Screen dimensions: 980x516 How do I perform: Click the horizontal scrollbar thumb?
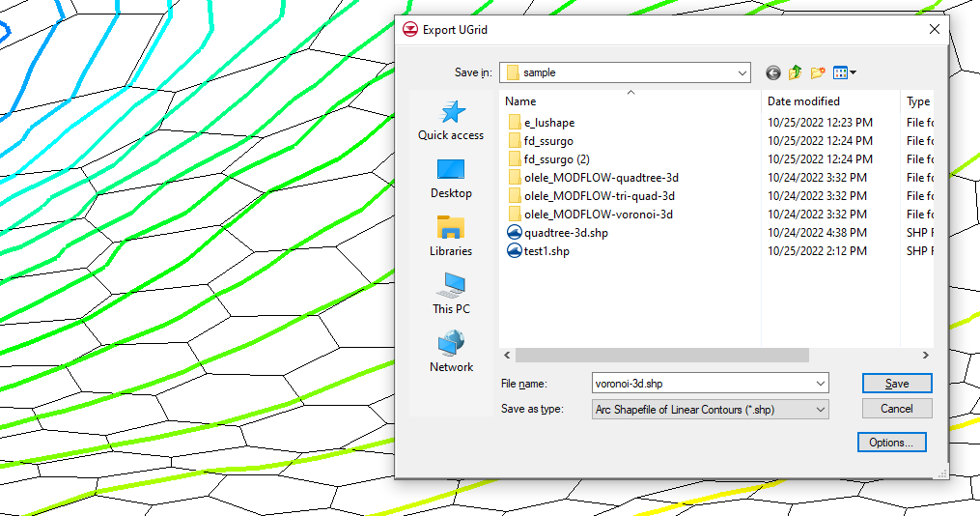pyautogui.click(x=662, y=356)
